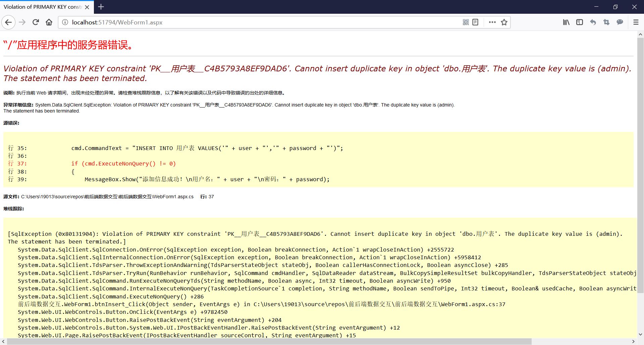The width and height of the screenshot is (644, 345).
Task: Show site information for localhost
Action: tap(65, 22)
